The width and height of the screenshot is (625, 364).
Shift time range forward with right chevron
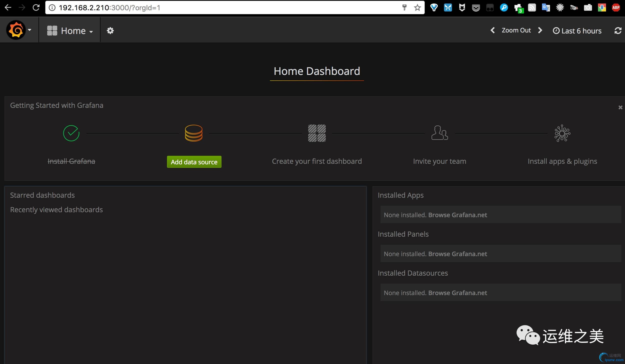pyautogui.click(x=540, y=30)
